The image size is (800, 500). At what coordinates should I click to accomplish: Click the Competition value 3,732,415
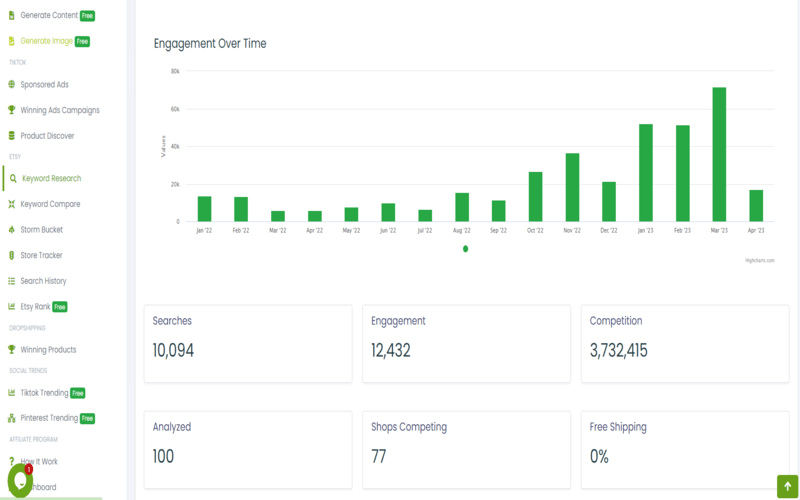[618, 351]
